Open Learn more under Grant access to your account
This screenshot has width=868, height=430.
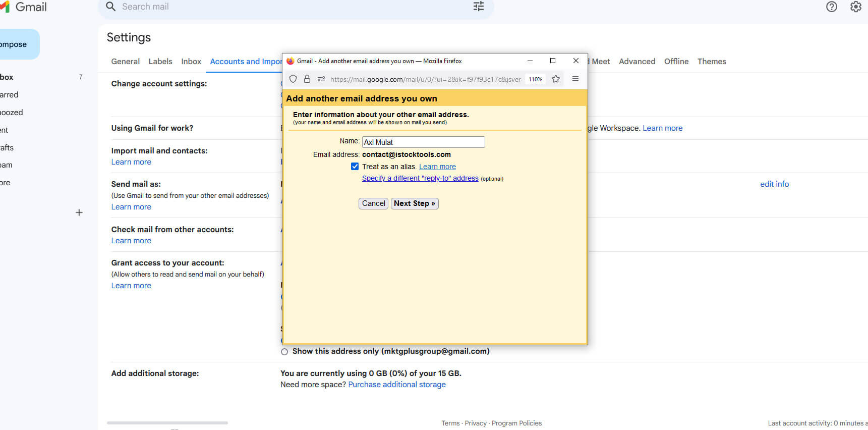pos(131,286)
